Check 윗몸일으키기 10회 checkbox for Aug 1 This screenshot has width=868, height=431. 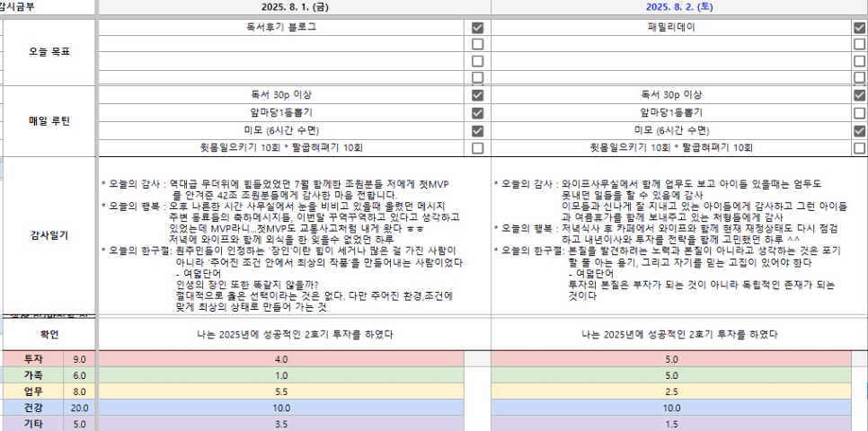477,148
